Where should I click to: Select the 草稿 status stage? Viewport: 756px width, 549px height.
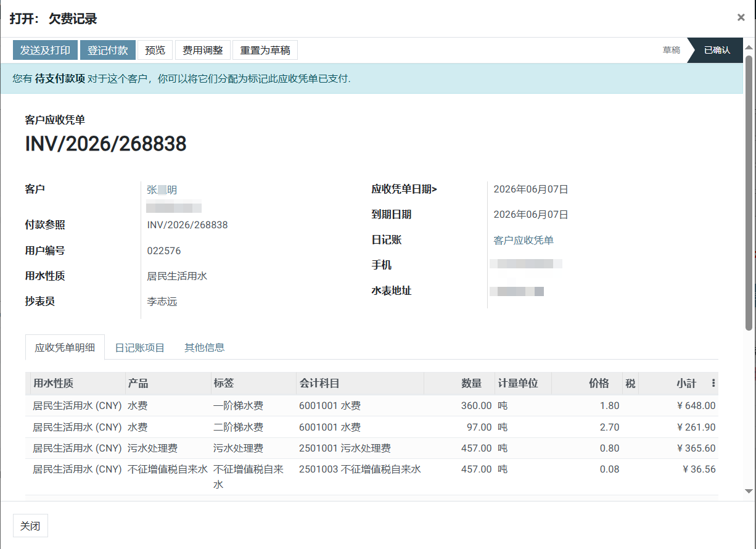tap(672, 50)
